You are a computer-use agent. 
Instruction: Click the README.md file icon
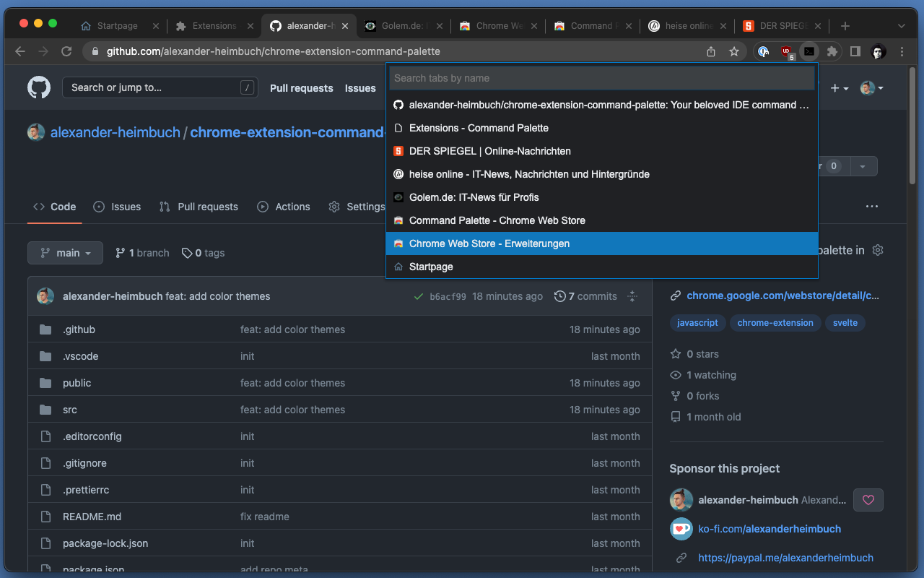pyautogui.click(x=46, y=517)
